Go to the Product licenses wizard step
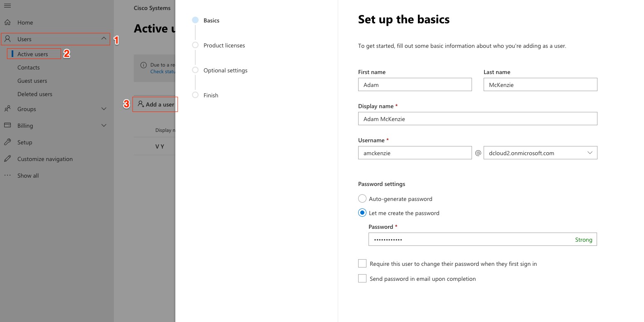 pos(224,45)
